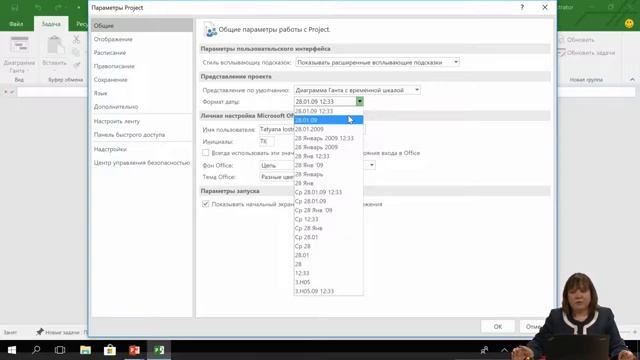Screen dimensions: 640x360
Task: Confirm dialog with OK button
Action: click(x=498, y=327)
